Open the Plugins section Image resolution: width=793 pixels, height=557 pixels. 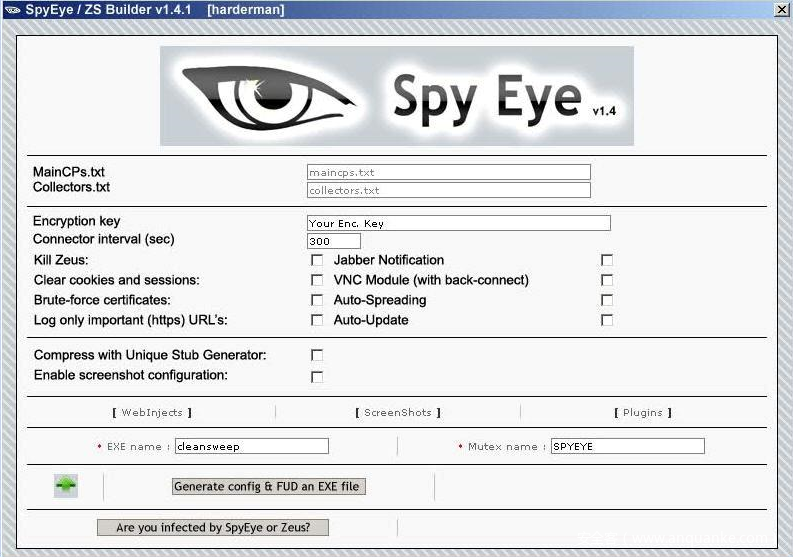[643, 412]
